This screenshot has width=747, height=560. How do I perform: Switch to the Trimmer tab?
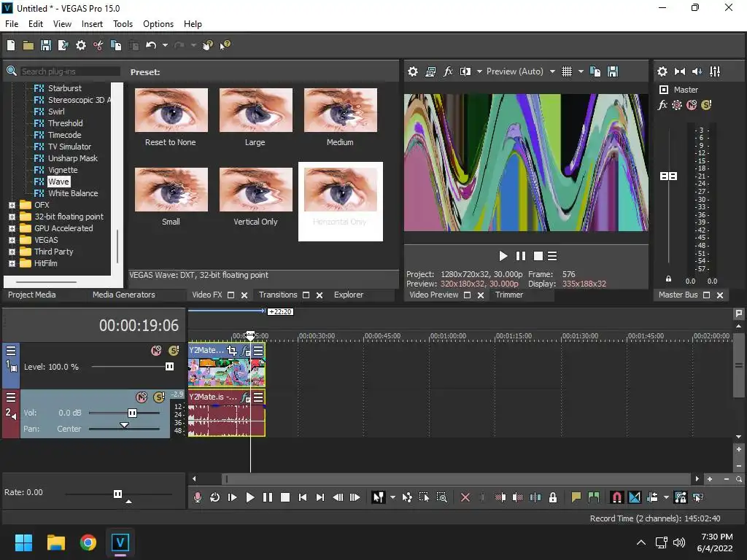click(x=508, y=295)
